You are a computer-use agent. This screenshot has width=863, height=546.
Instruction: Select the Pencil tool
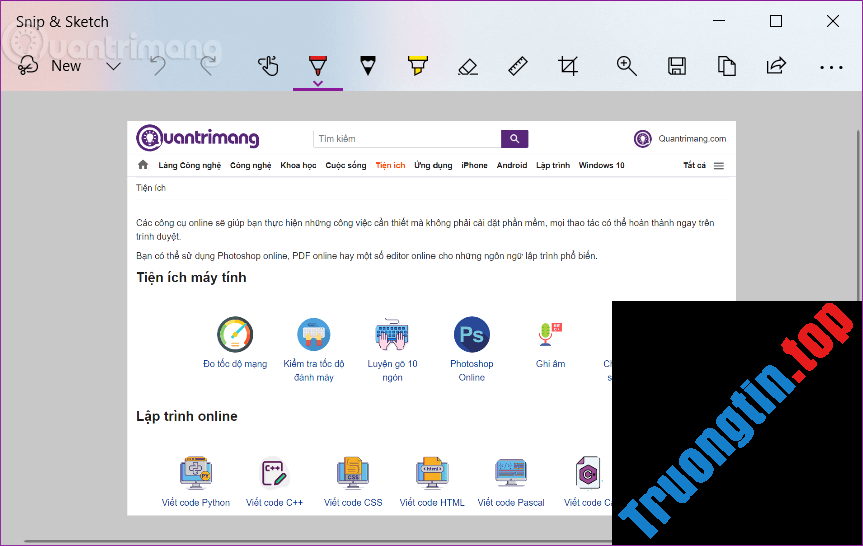click(368, 66)
